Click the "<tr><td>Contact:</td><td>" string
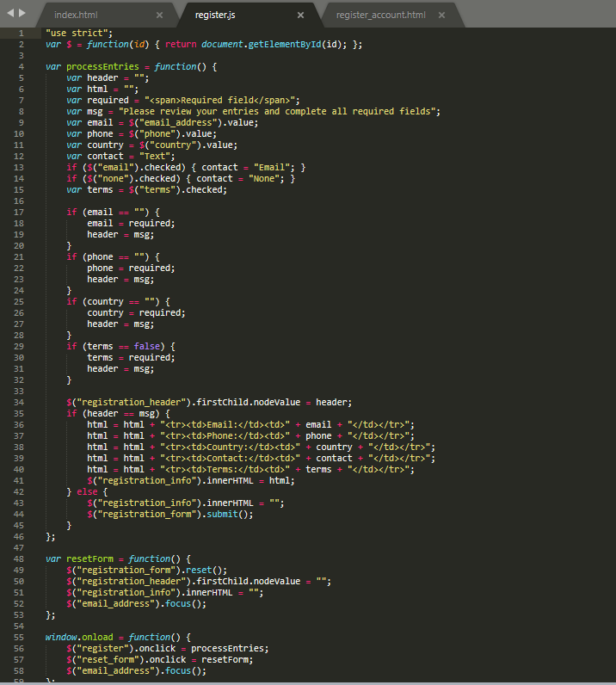Screen dimensions: 616x685 point(231,459)
